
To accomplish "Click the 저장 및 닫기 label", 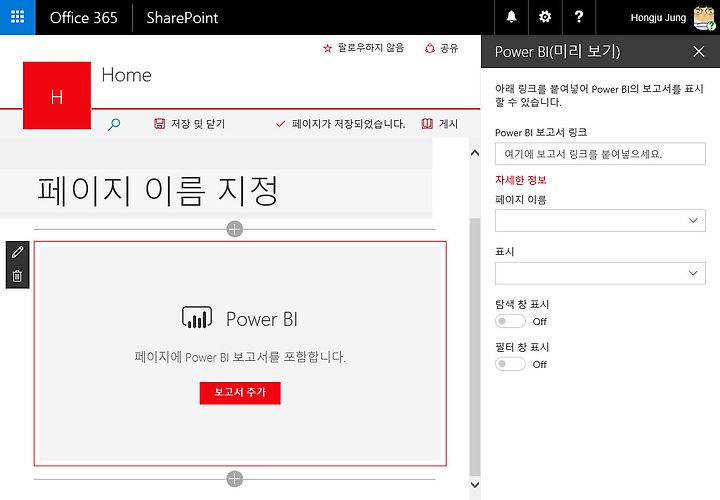I will coord(198,124).
